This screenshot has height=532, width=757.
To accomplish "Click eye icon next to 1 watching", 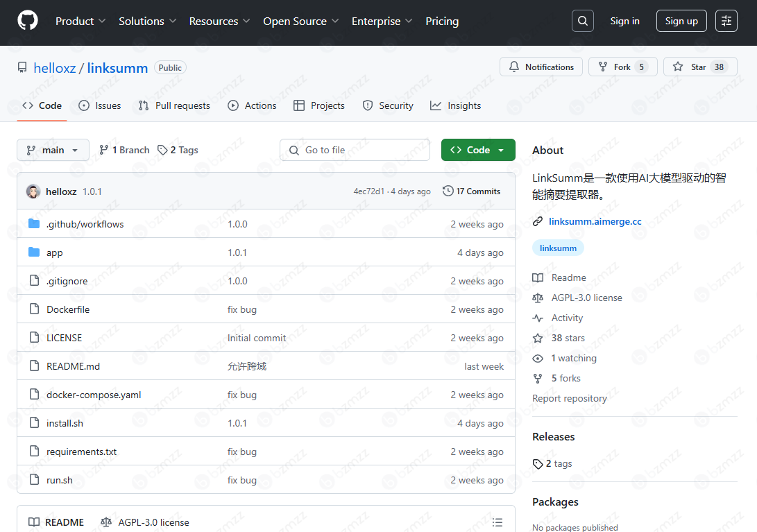I will [538, 358].
